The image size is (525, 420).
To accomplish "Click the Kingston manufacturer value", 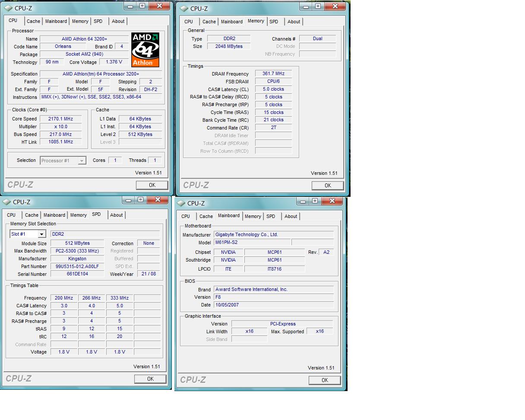I will tap(77, 259).
